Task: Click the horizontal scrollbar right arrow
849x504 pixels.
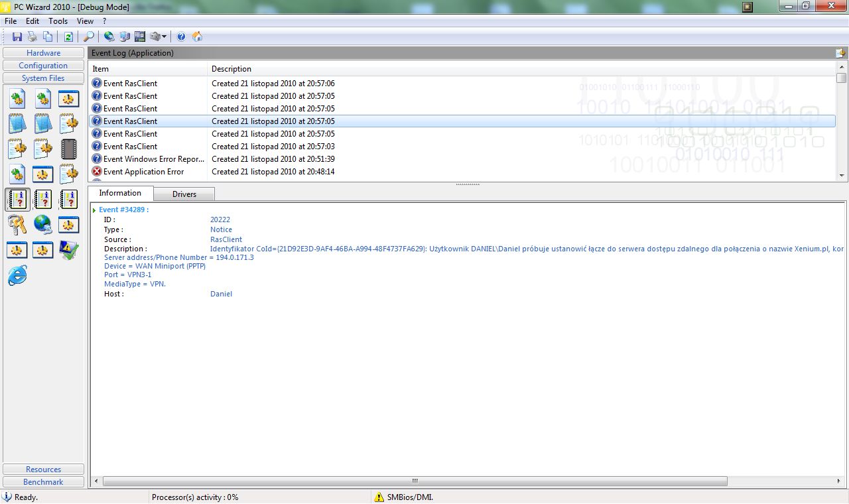Action: (x=840, y=481)
